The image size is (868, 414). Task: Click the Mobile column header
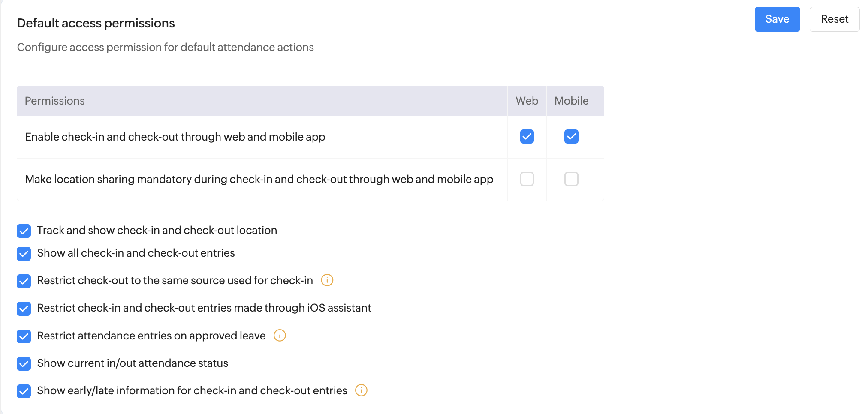click(571, 101)
